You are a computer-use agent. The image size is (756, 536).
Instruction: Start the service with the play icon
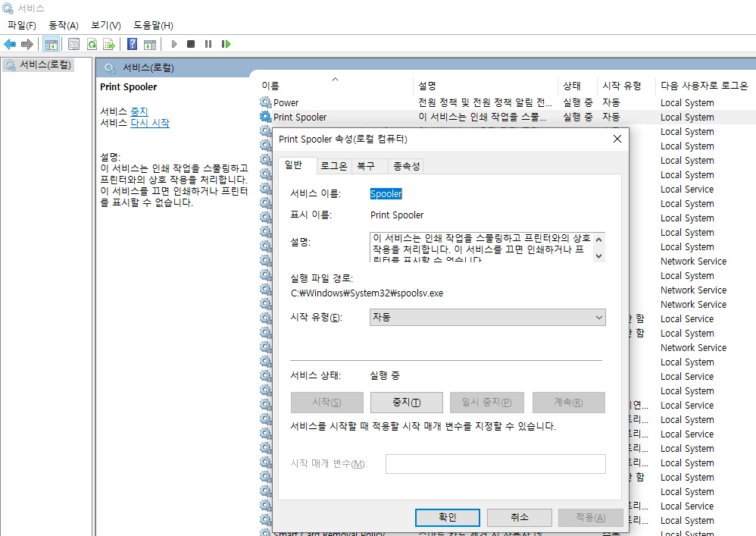[x=174, y=45]
